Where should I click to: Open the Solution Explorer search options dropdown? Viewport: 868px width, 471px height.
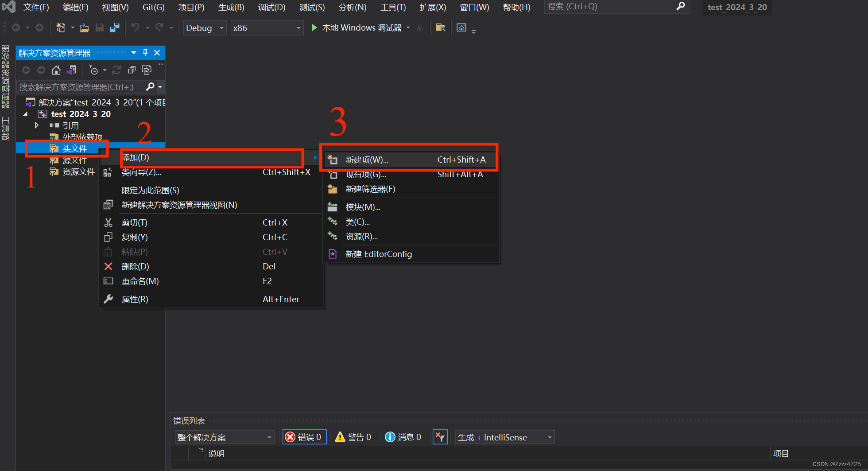(x=160, y=87)
